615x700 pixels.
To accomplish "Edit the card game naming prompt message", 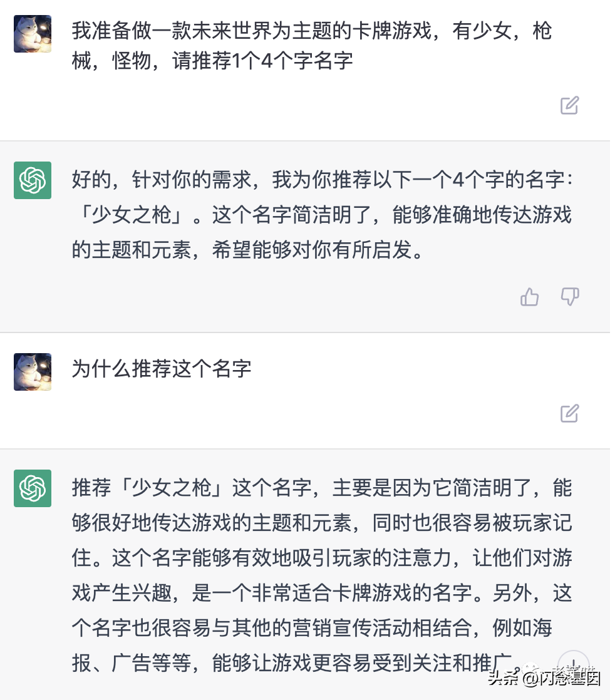I will click(x=569, y=105).
